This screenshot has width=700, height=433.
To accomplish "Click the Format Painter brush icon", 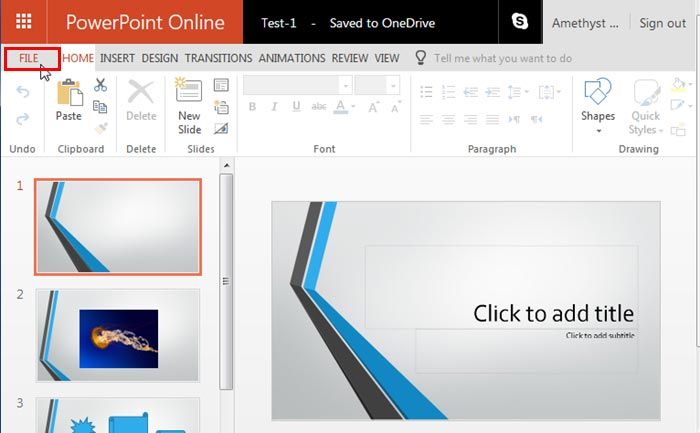I will tap(101, 129).
